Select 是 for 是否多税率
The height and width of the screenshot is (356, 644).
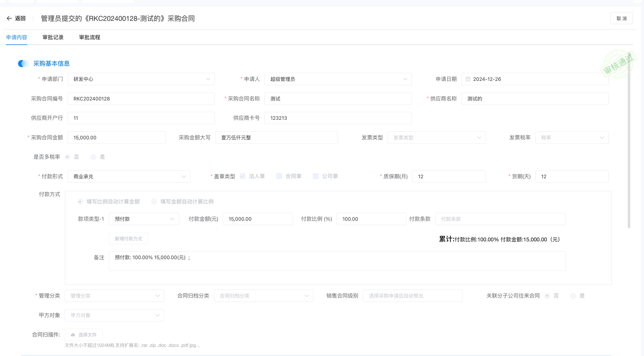click(93, 157)
